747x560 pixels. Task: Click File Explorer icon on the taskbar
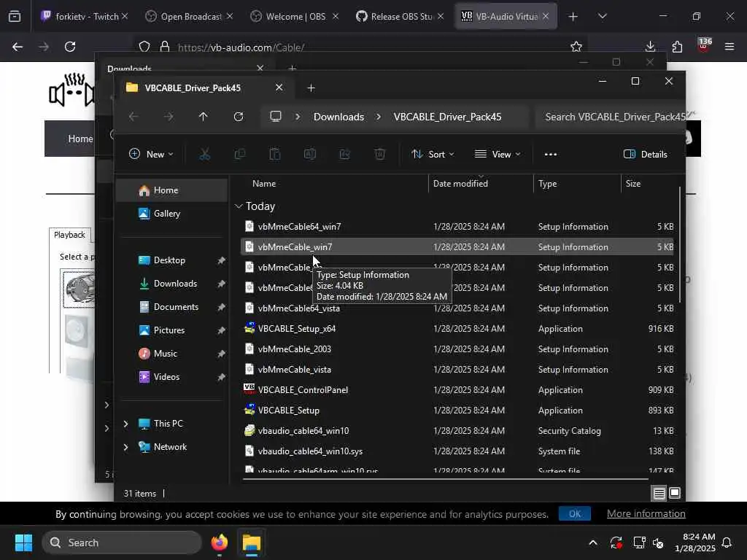pos(251,542)
